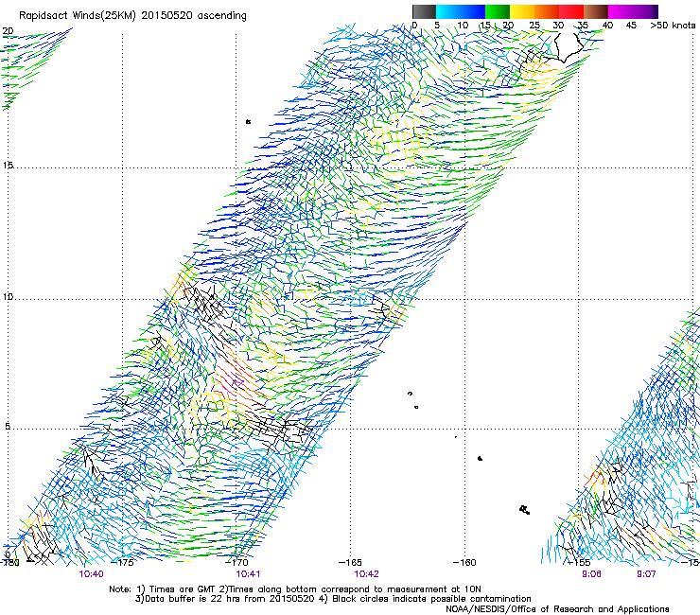Click the purple time label '9:07'

(646, 574)
